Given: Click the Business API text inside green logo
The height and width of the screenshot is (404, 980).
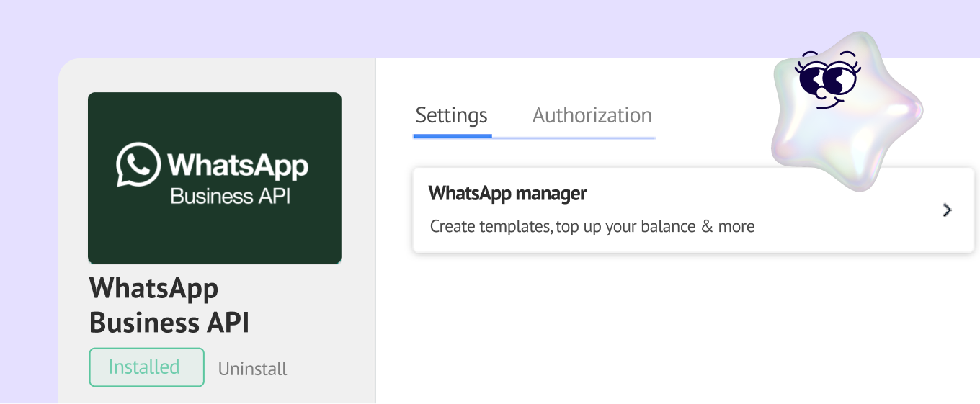Looking at the screenshot, I should click(230, 196).
